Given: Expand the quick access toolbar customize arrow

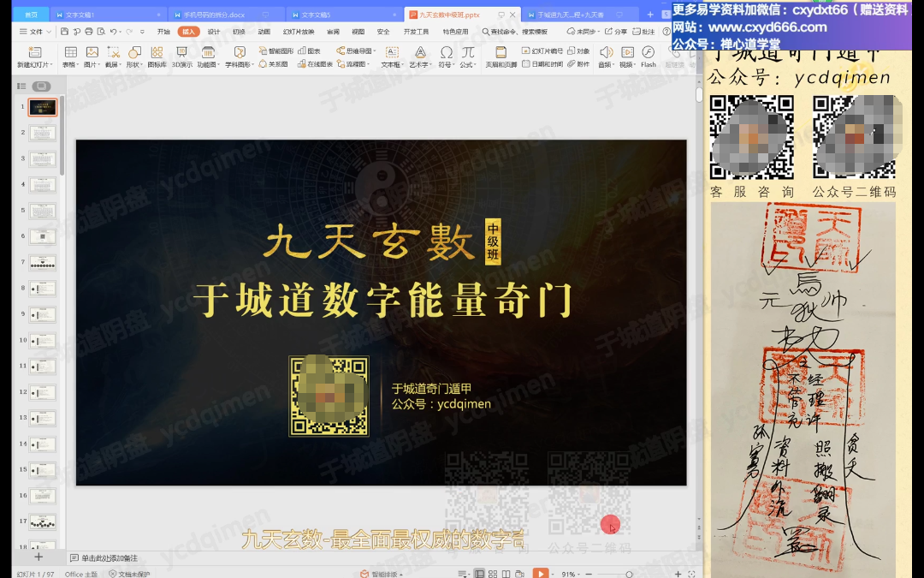Looking at the screenshot, I should point(142,32).
